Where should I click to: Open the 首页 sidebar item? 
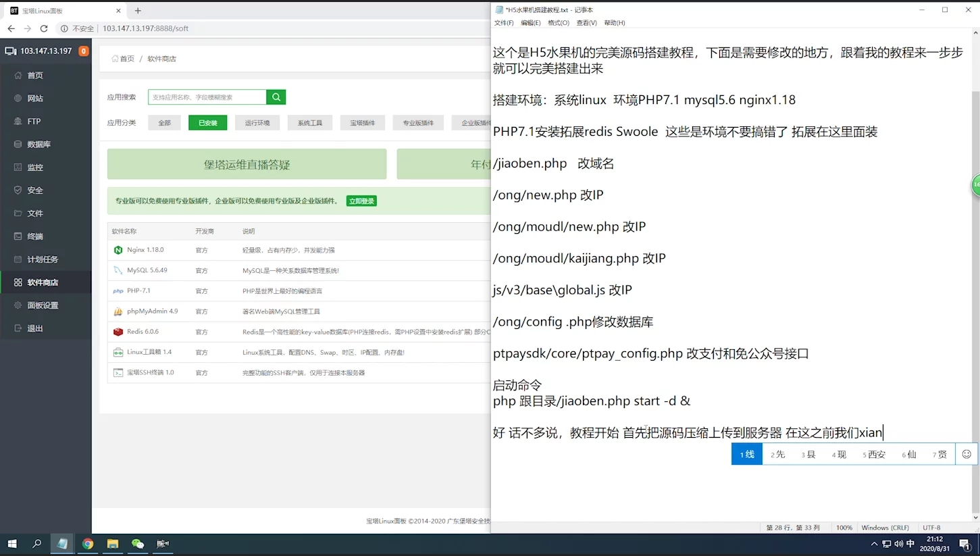click(x=35, y=76)
